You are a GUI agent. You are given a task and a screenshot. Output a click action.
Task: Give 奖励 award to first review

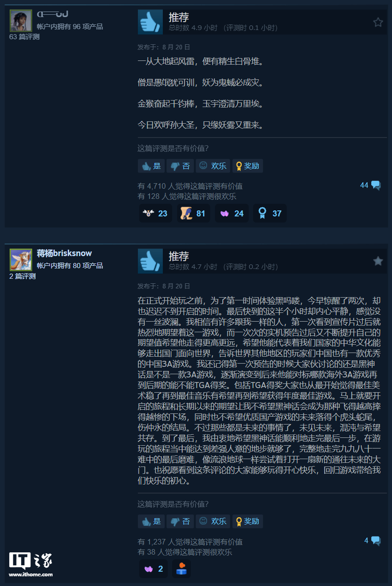coord(248,166)
